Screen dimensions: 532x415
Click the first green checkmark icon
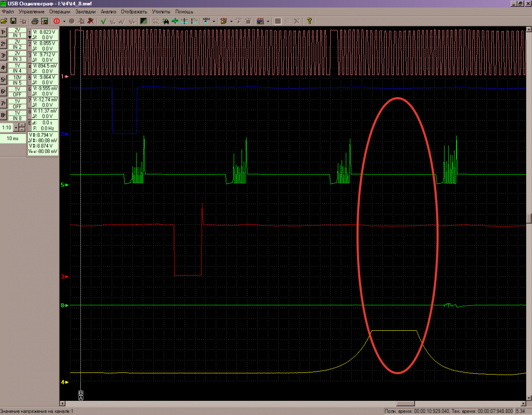click(103, 21)
